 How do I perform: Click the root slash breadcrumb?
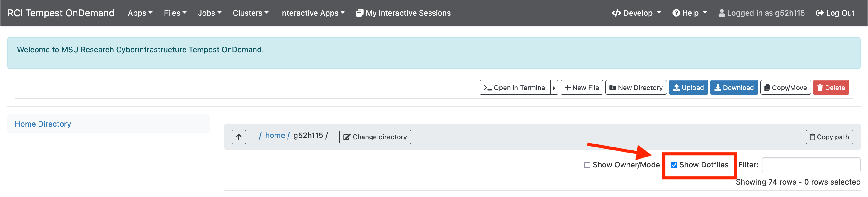click(260, 135)
